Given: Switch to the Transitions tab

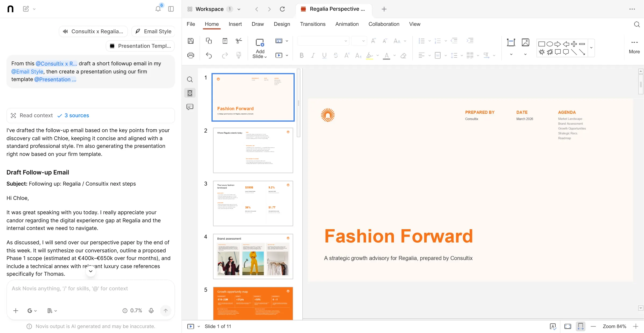Looking at the screenshot, I should 313,24.
